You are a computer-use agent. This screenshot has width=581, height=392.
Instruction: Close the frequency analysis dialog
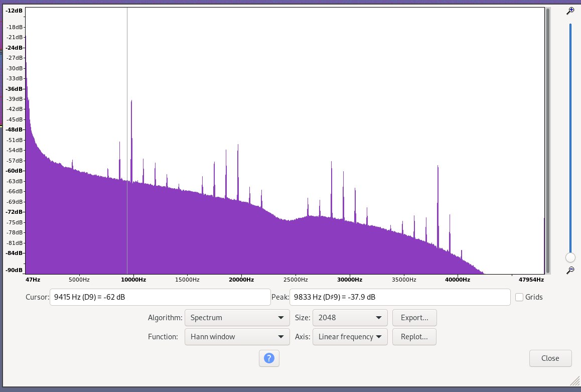[550, 358]
